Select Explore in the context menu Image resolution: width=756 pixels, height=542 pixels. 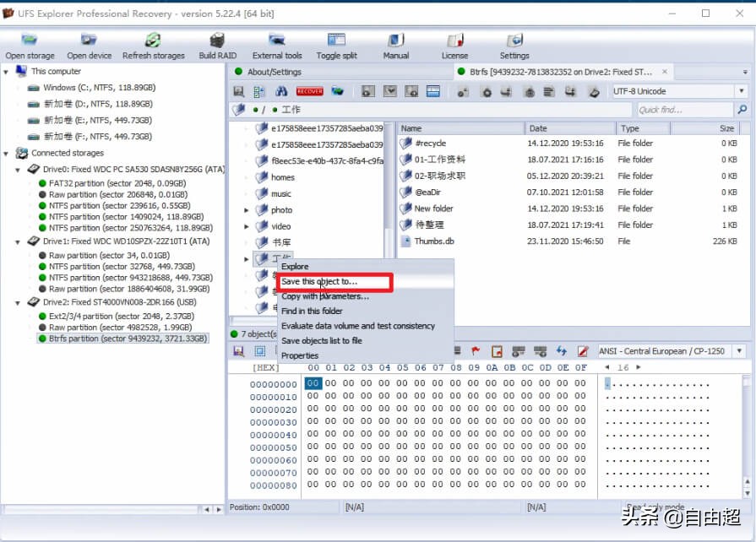tap(295, 267)
